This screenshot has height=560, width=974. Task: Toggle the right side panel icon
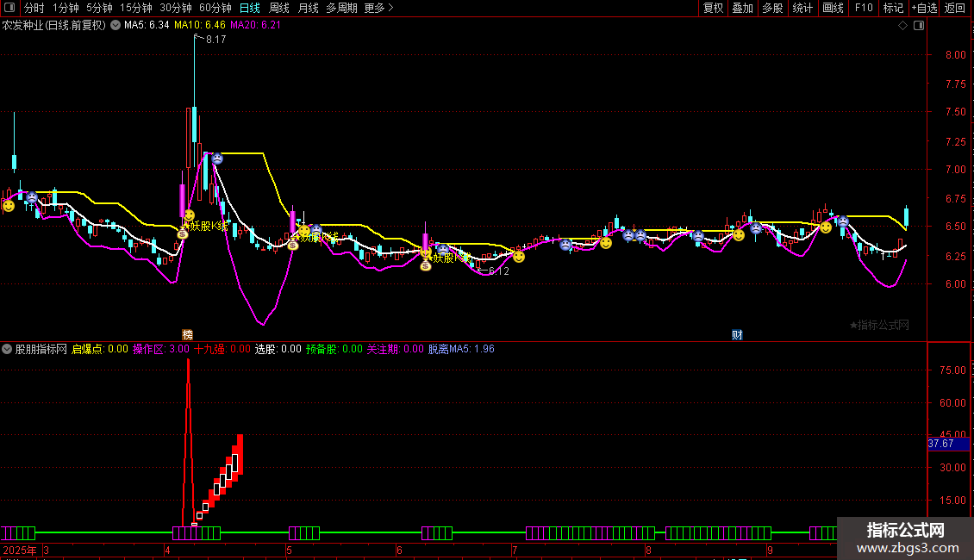click(x=916, y=26)
